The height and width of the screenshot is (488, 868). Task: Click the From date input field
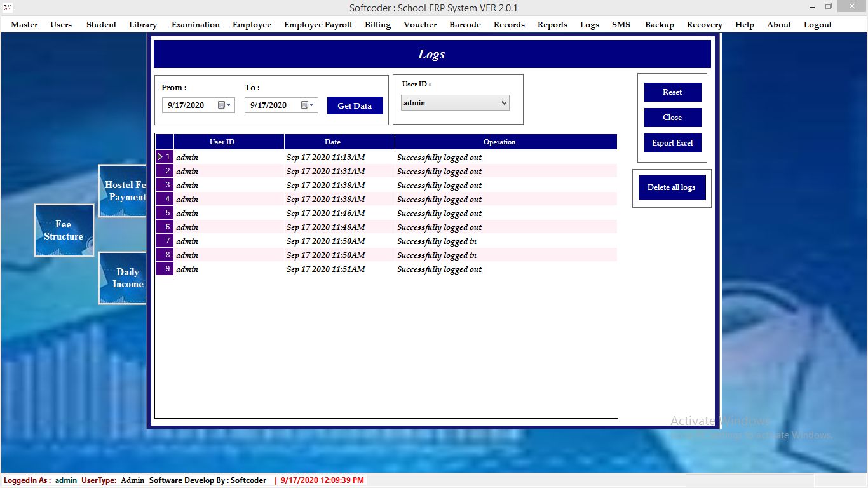(x=191, y=105)
